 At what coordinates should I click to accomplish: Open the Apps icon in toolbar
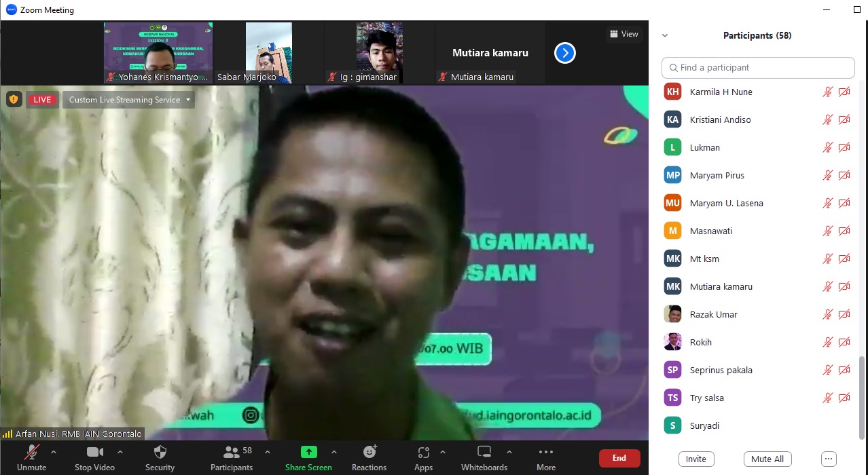pyautogui.click(x=423, y=453)
